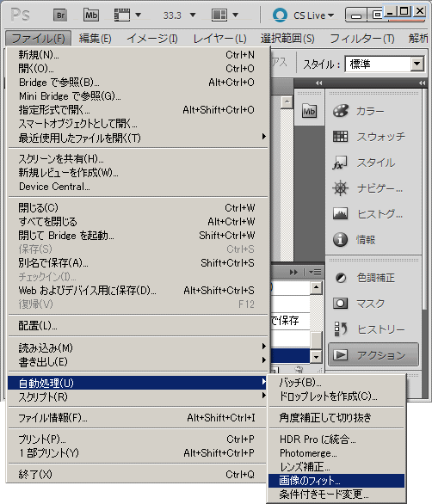Choose Mini Bridge で参照(G)... item
Image resolution: width=432 pixels, height=504 pixels.
[x=138, y=96]
